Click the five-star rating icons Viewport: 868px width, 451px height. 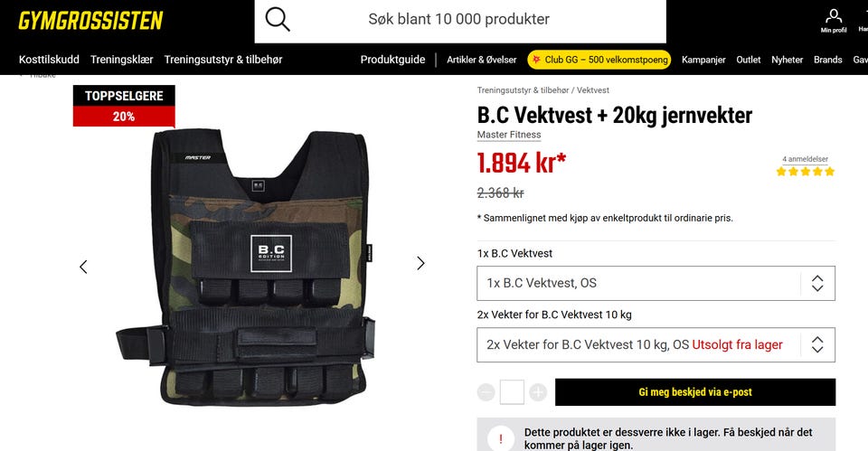pos(806,172)
